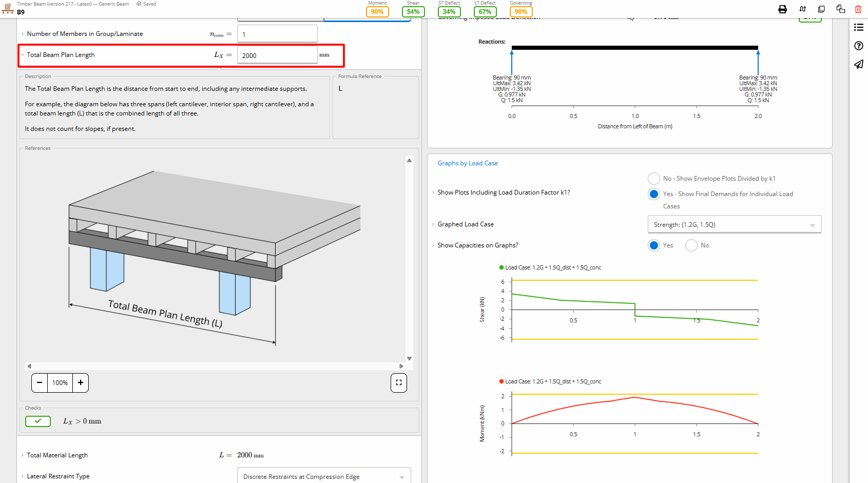Click the ST Deflect 34% result badge
The height and width of the screenshot is (483, 868).
(449, 12)
